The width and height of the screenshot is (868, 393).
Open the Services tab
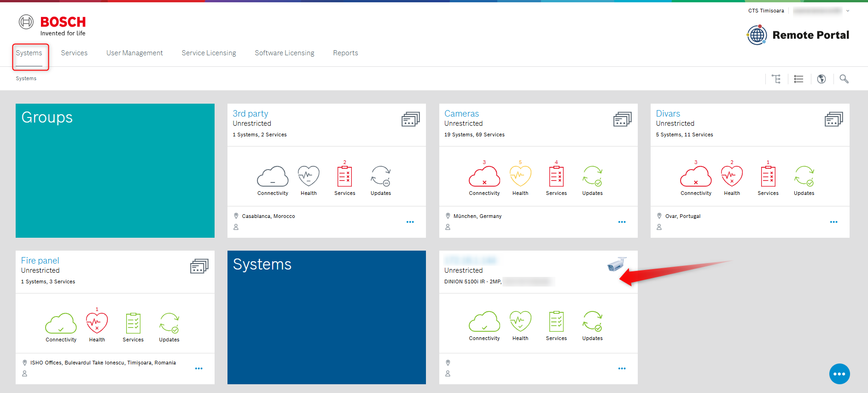74,53
